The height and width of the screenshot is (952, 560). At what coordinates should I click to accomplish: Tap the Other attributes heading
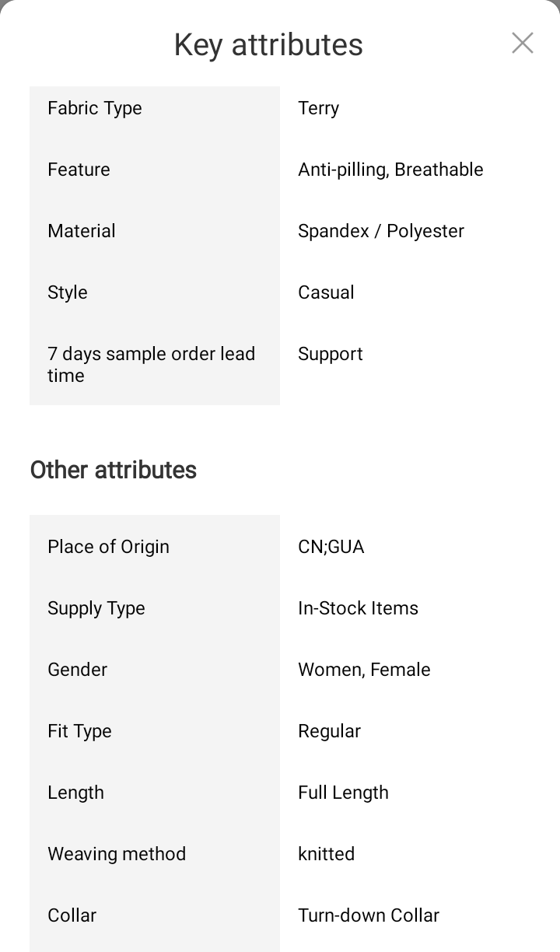[x=114, y=470]
